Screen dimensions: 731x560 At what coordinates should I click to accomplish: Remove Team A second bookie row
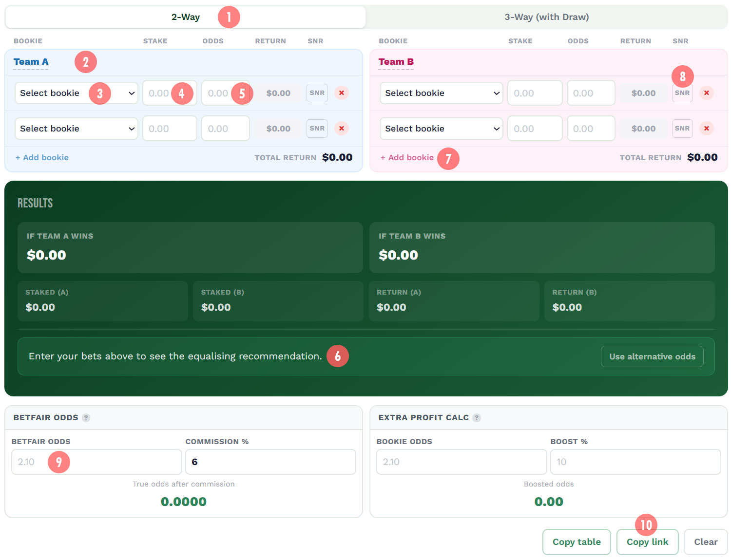342,129
